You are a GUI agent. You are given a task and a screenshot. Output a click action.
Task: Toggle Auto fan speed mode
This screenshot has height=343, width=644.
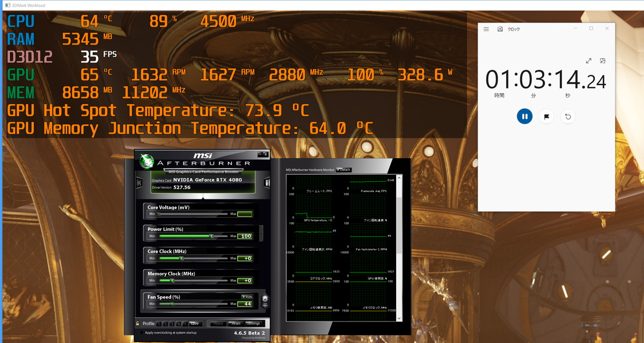(247, 296)
